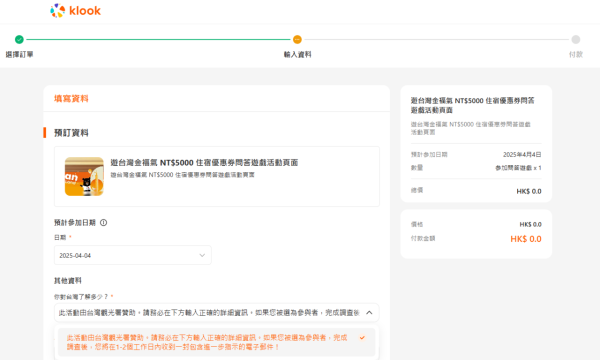This screenshot has width=600, height=360.
Task: Click 價格 HK$ 0.0 value
Action: pos(530,225)
